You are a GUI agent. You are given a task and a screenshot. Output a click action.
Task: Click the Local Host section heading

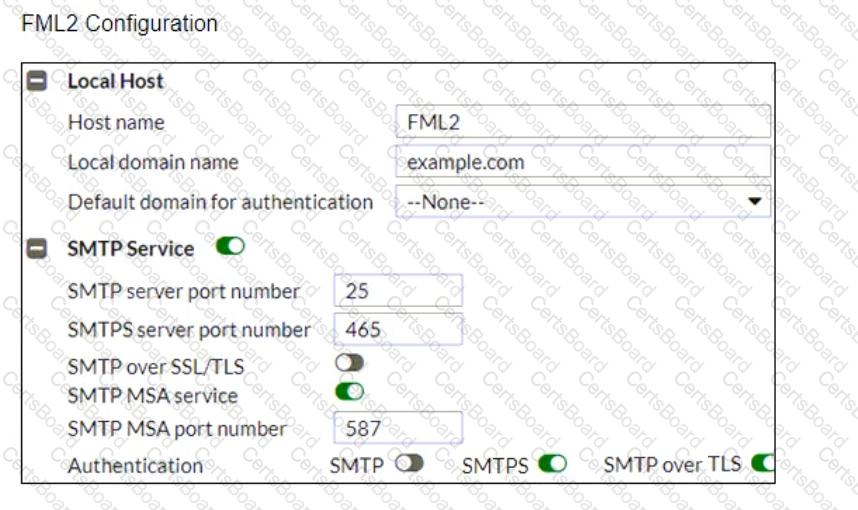[115, 82]
